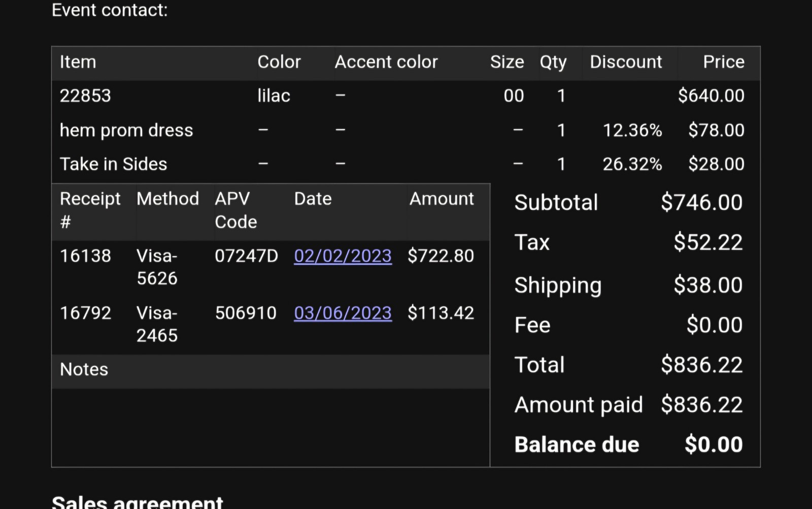
Task: Click the APV code 506910
Action: 246,313
